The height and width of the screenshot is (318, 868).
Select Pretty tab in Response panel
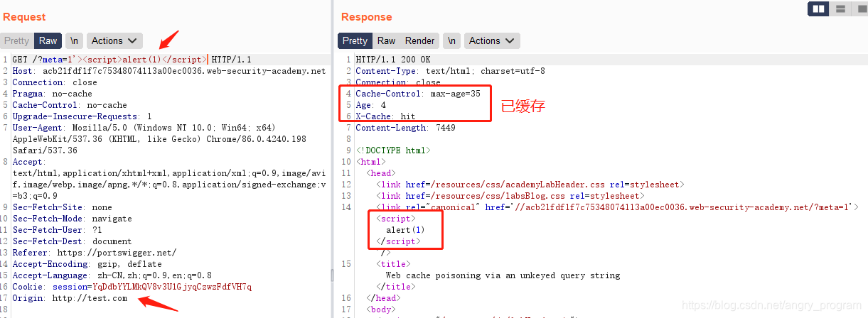tap(355, 41)
